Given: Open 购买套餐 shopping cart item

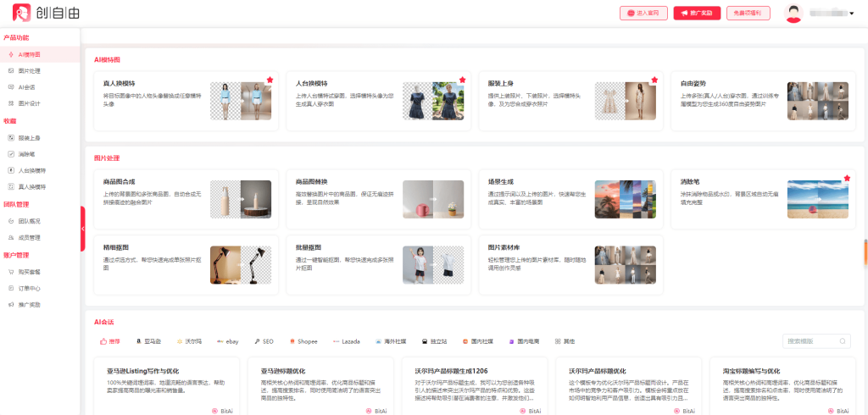Looking at the screenshot, I should pos(30,272).
